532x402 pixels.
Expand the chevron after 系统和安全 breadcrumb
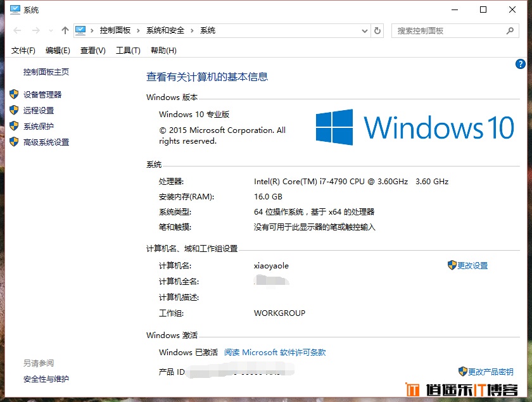pos(192,31)
